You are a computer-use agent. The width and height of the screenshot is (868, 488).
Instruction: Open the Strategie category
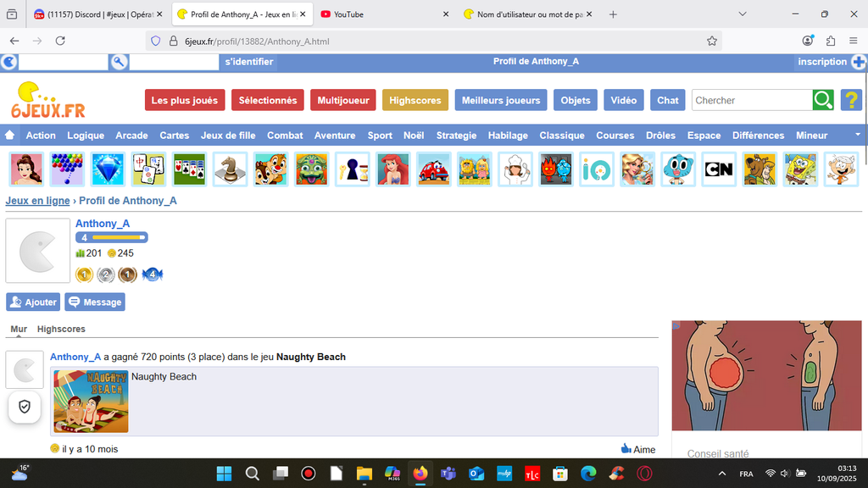(456, 136)
